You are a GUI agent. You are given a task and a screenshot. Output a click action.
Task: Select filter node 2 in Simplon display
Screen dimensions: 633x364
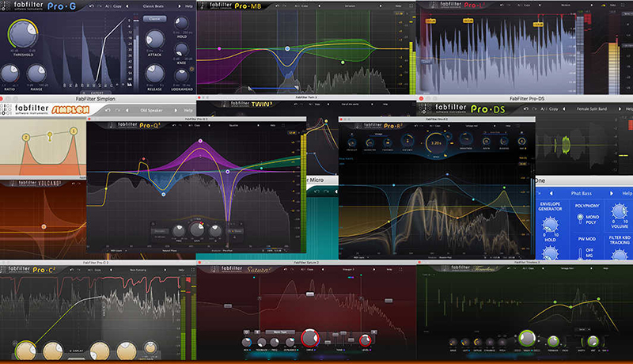pyautogui.click(x=25, y=138)
